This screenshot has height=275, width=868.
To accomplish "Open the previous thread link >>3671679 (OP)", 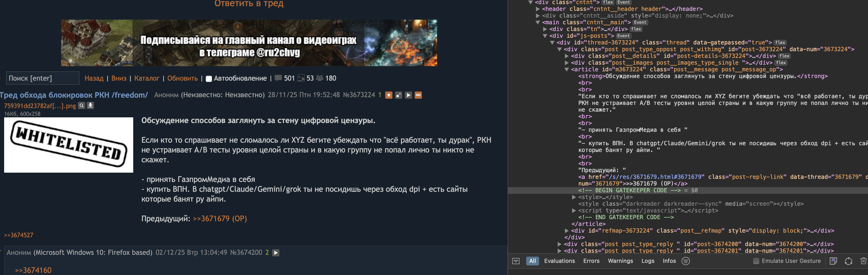I will click(220, 219).
